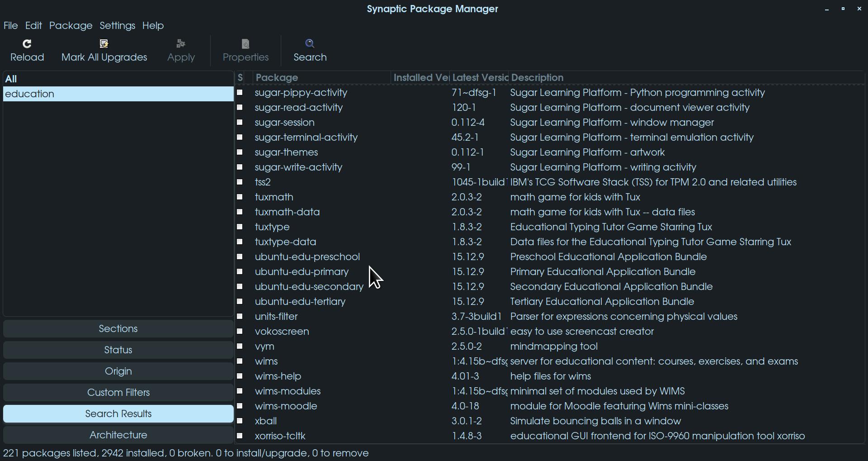Sort by the Latest Version column header

(479, 78)
